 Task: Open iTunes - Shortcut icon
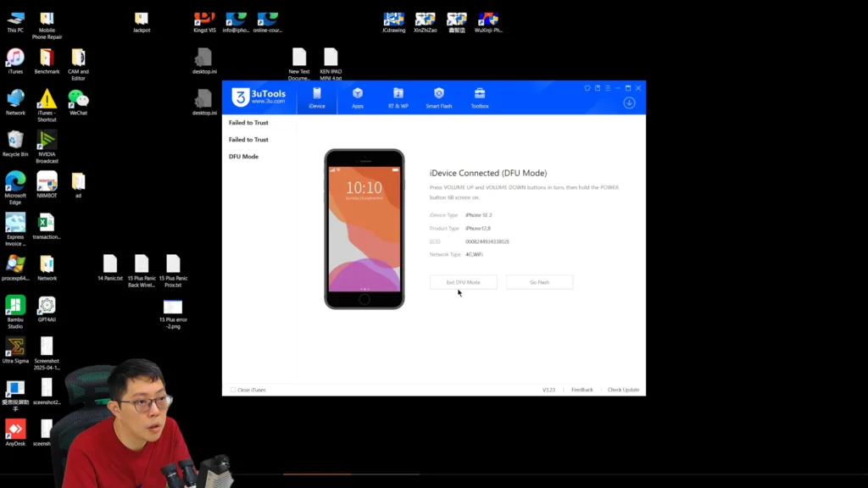point(47,106)
